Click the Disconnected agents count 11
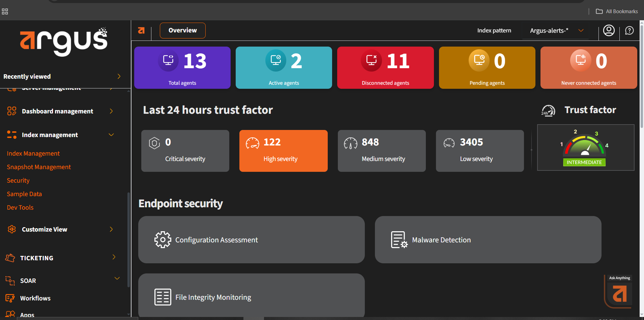644x320 pixels. click(398, 61)
